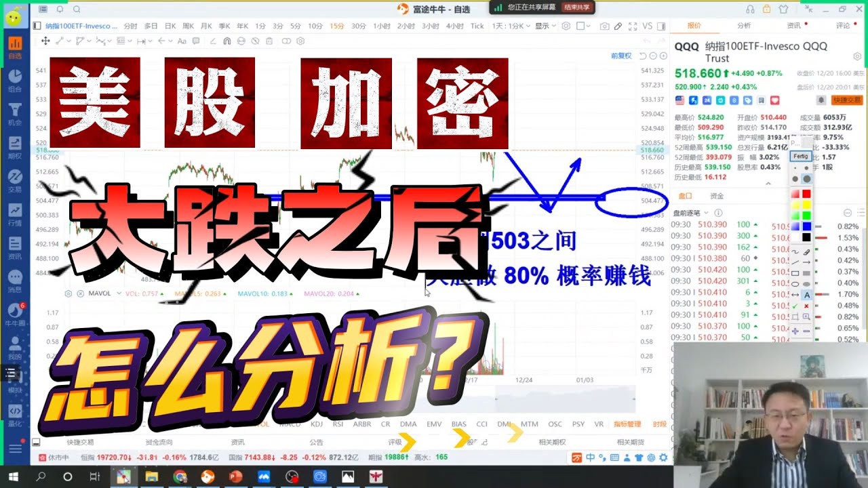Click 分时 tab in chart toolbar
The image size is (868, 488).
pyautogui.click(x=130, y=26)
